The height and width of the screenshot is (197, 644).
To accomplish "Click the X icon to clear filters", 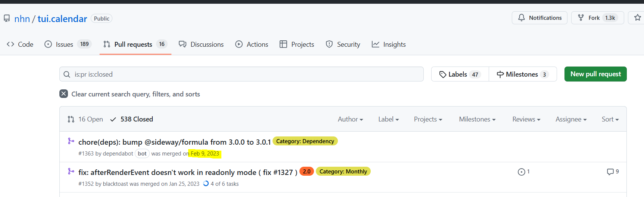I will coord(63,94).
